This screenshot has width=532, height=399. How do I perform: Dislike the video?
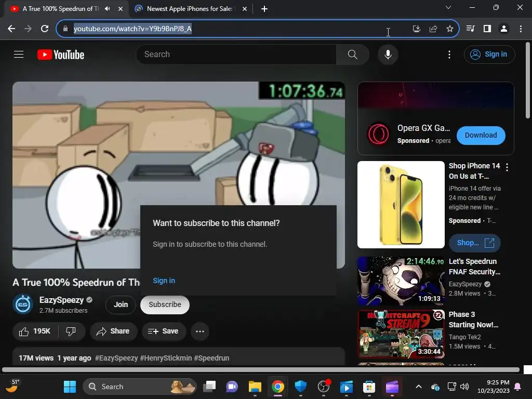point(71,331)
